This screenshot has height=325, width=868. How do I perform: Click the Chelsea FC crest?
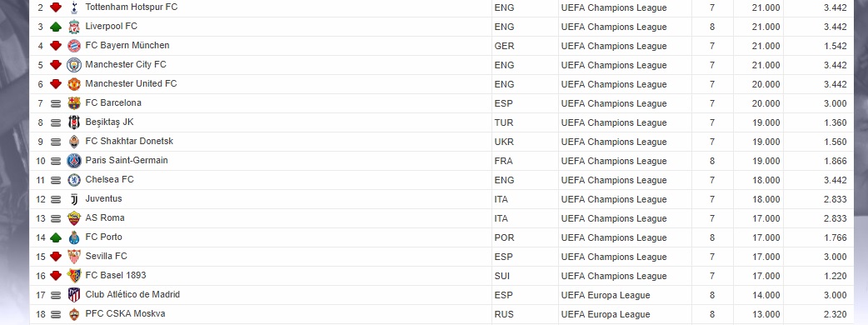[73, 180]
